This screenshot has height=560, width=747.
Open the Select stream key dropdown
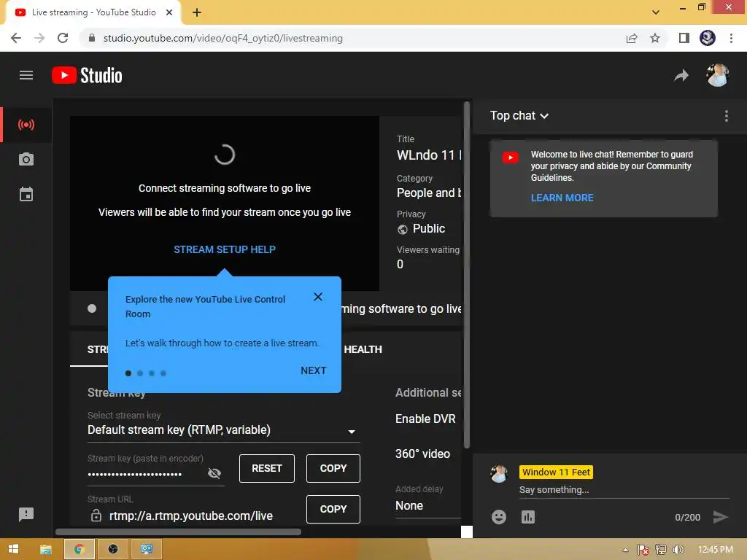pos(223,430)
